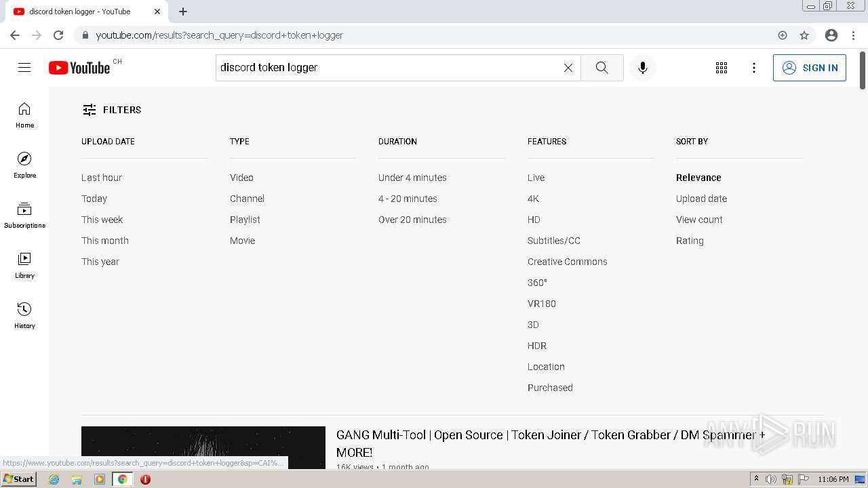Open Chrome from the taskbar
The image size is (868, 488).
(x=122, y=479)
